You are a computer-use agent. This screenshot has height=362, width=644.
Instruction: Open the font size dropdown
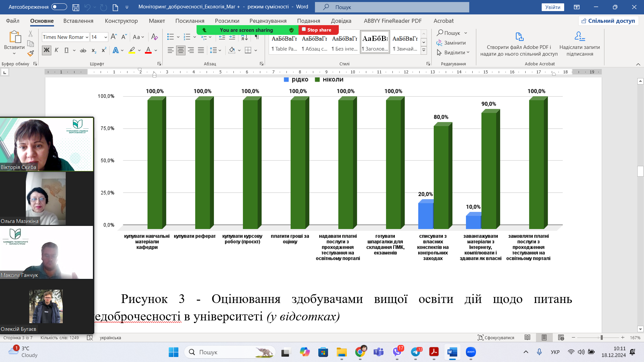click(x=106, y=37)
